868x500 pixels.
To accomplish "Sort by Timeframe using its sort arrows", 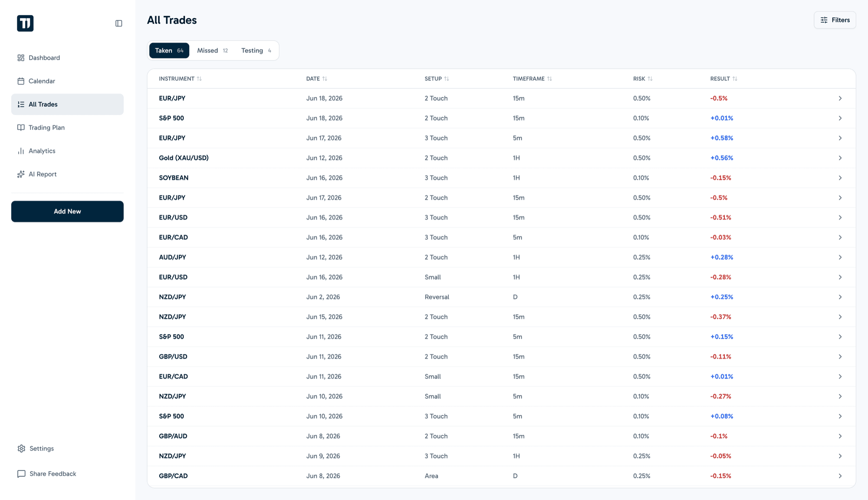I will (549, 79).
